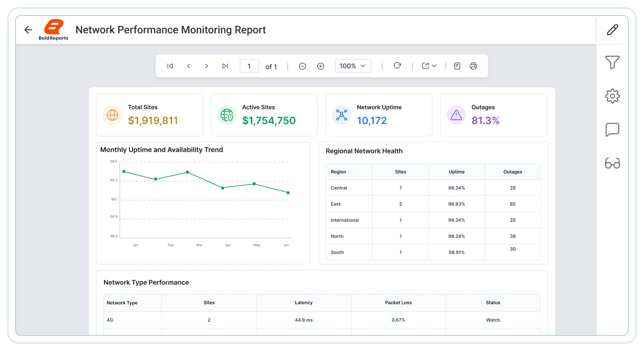644x351 pixels.
Task: Zoom in with the plus circle icon
Action: click(x=321, y=66)
